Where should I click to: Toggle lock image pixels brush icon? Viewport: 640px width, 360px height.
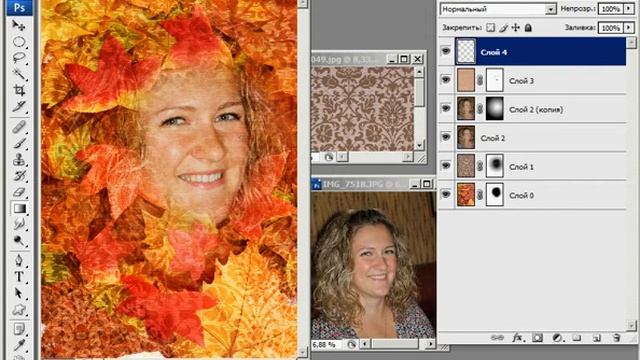503,28
